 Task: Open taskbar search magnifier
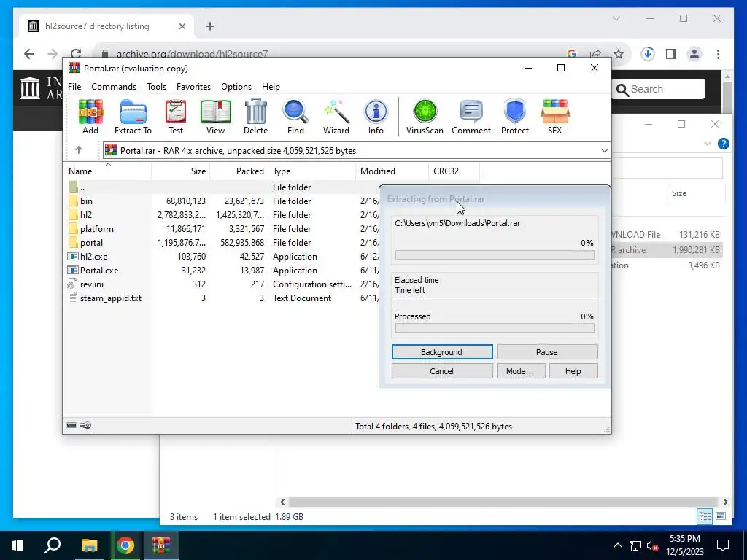pos(53,545)
